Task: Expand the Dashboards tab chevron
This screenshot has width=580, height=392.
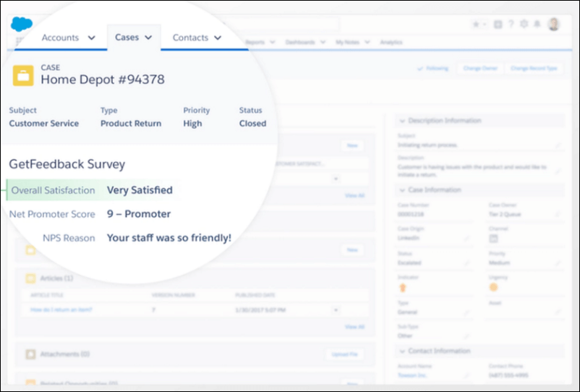Action: 323,42
